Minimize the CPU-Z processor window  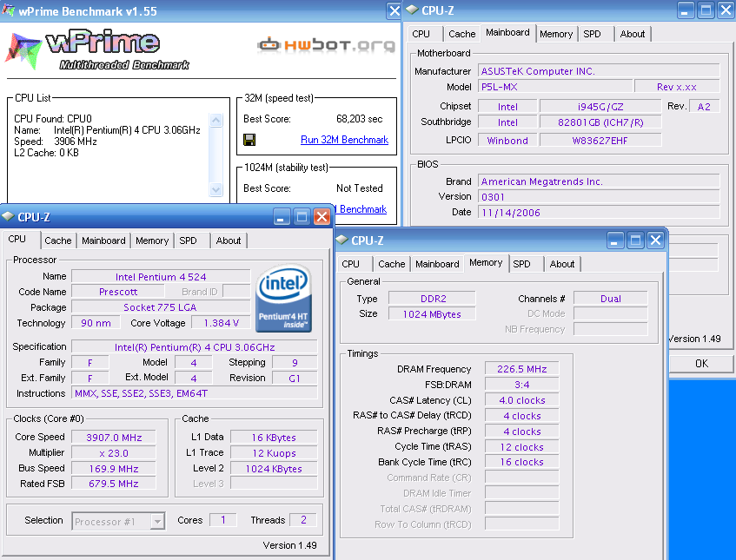[x=282, y=217]
